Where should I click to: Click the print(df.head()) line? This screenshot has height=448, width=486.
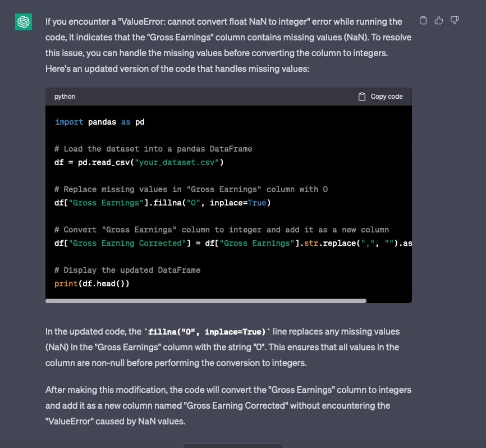click(91, 284)
